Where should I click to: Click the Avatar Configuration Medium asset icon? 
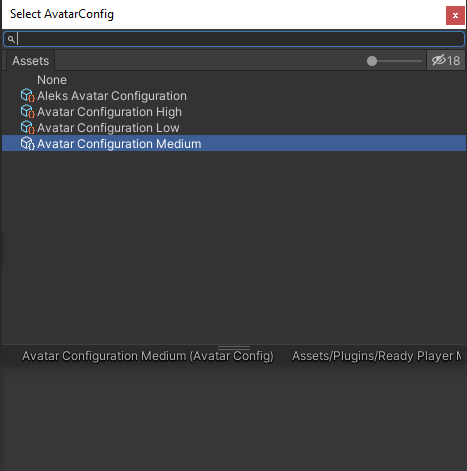28,144
